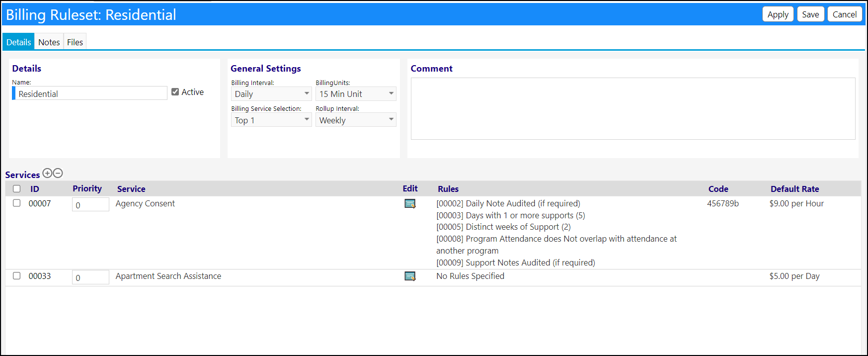Remove a service with the minus icon
868x356 pixels.
pyautogui.click(x=58, y=173)
